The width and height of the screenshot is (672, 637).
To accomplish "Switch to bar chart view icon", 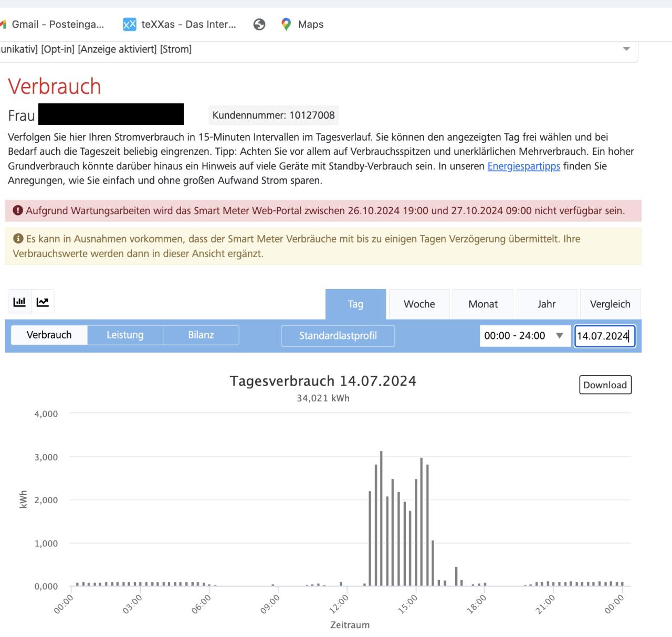I will [x=19, y=302].
